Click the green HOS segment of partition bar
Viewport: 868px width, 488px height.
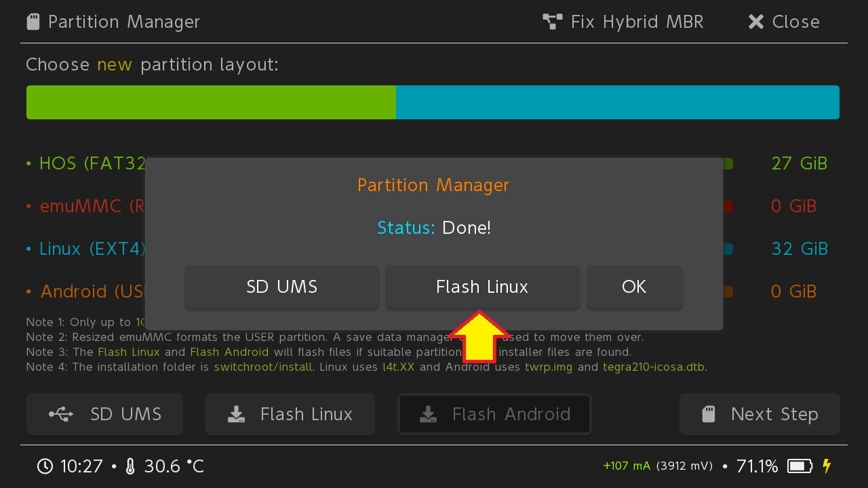210,102
